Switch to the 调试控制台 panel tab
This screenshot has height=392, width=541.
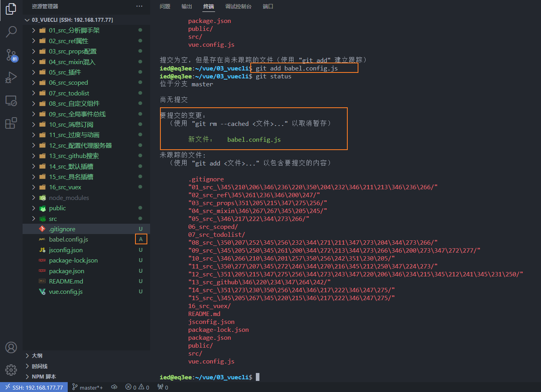[238, 6]
